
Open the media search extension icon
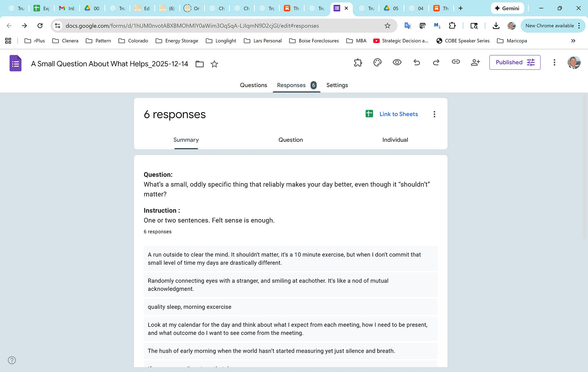pyautogui.click(x=474, y=25)
